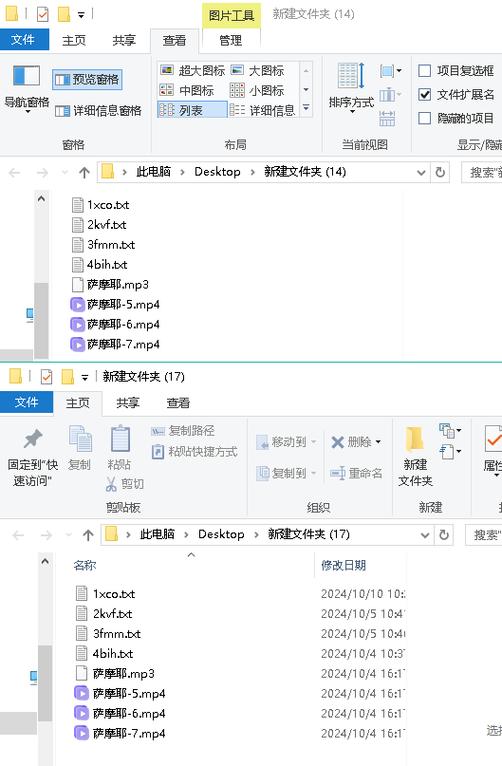
Task: Open the group-by dropdown in 当前视图
Action: (x=391, y=71)
